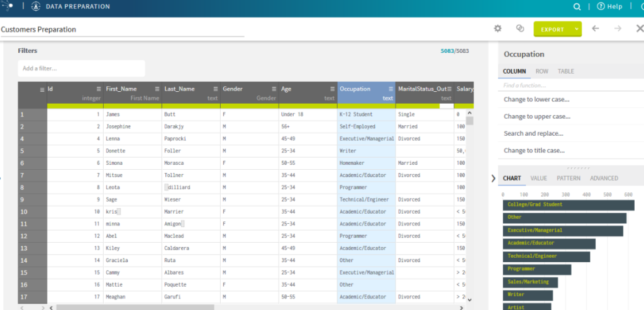The height and width of the screenshot is (310, 644).
Task: Click the First_Name column type label
Action: point(145,99)
